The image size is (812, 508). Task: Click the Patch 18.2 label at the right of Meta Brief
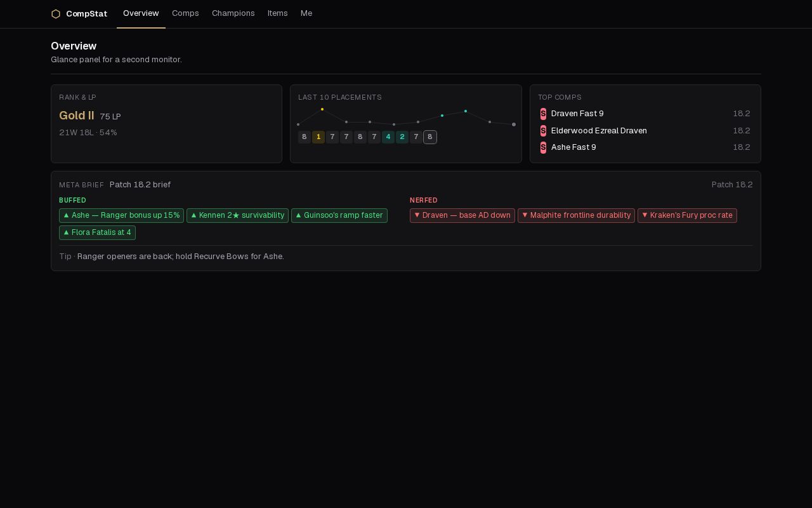732,185
